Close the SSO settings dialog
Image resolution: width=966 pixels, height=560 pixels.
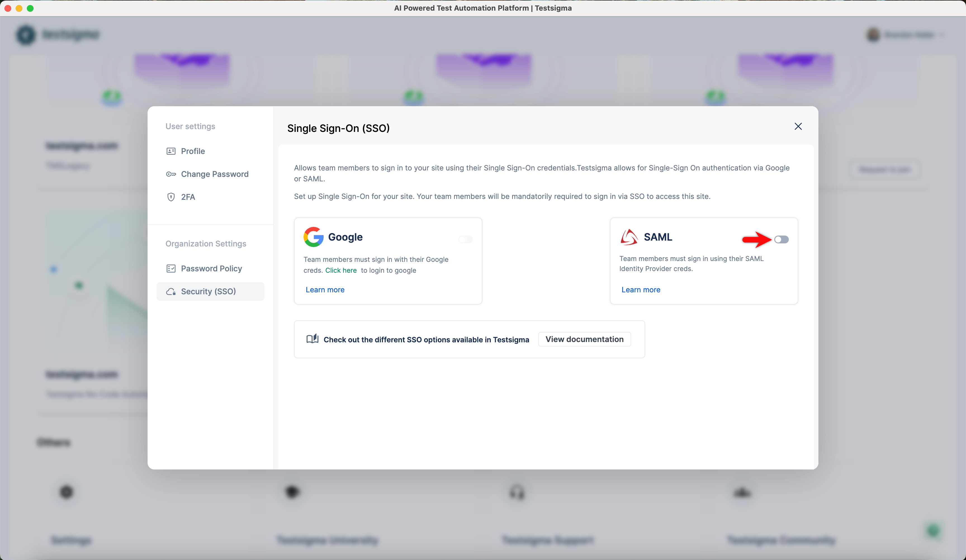tap(798, 127)
